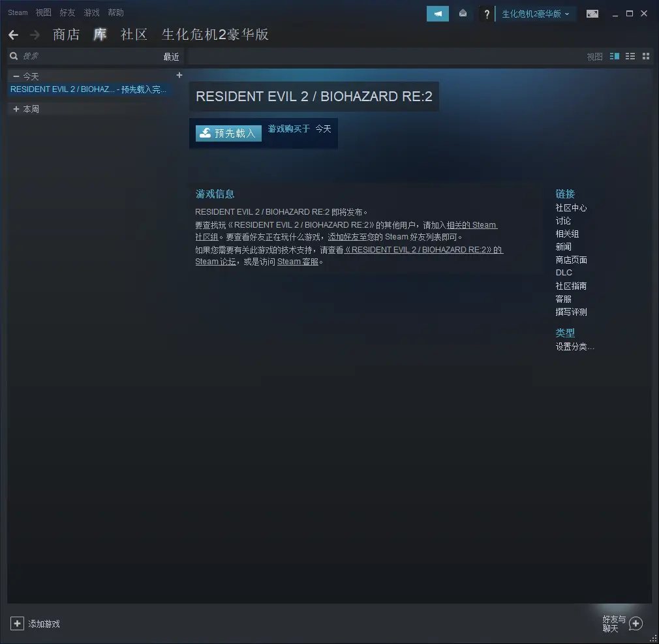Select the grid view icon
659x644 pixels.
pos(646,56)
